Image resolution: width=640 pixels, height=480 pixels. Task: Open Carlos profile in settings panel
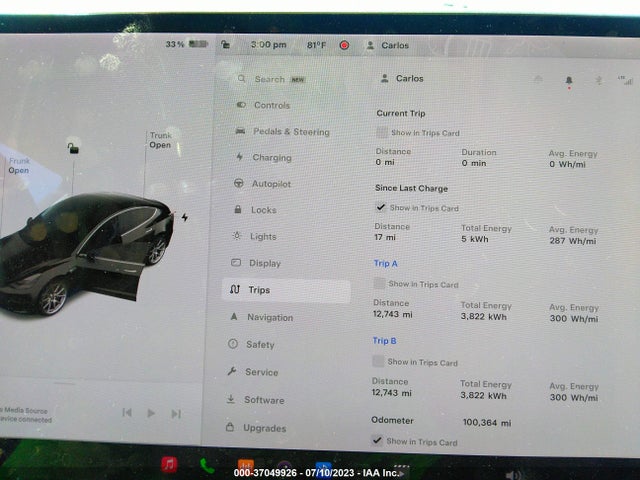pyautogui.click(x=402, y=78)
